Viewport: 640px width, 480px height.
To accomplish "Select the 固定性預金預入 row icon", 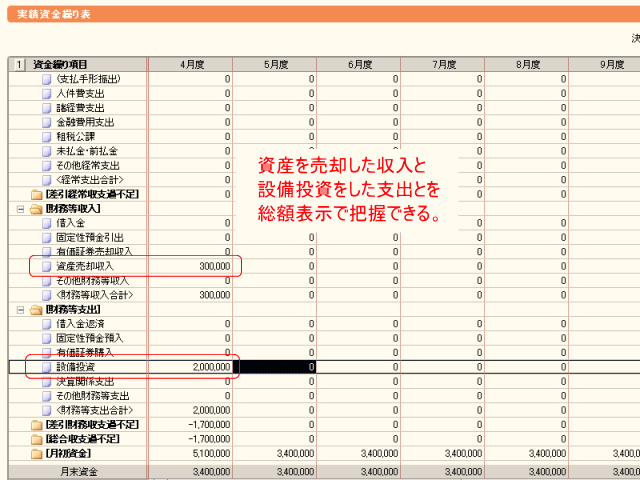I will pyautogui.click(x=47, y=338).
